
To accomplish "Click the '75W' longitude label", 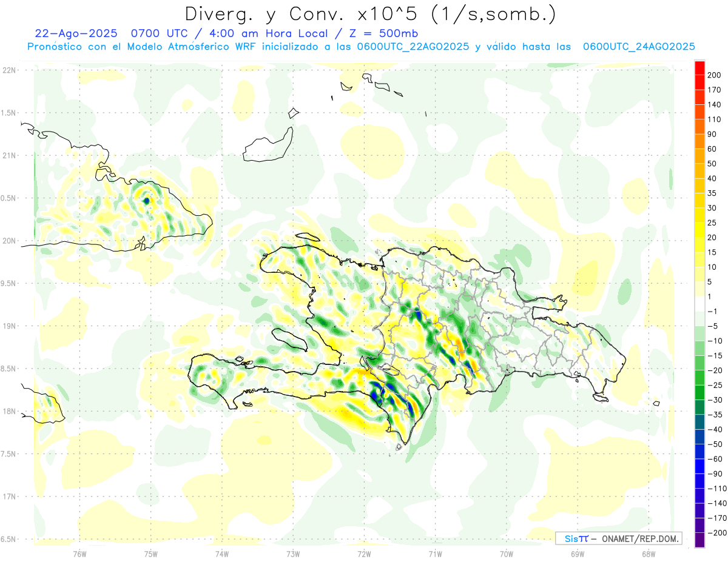I will coord(150,554).
